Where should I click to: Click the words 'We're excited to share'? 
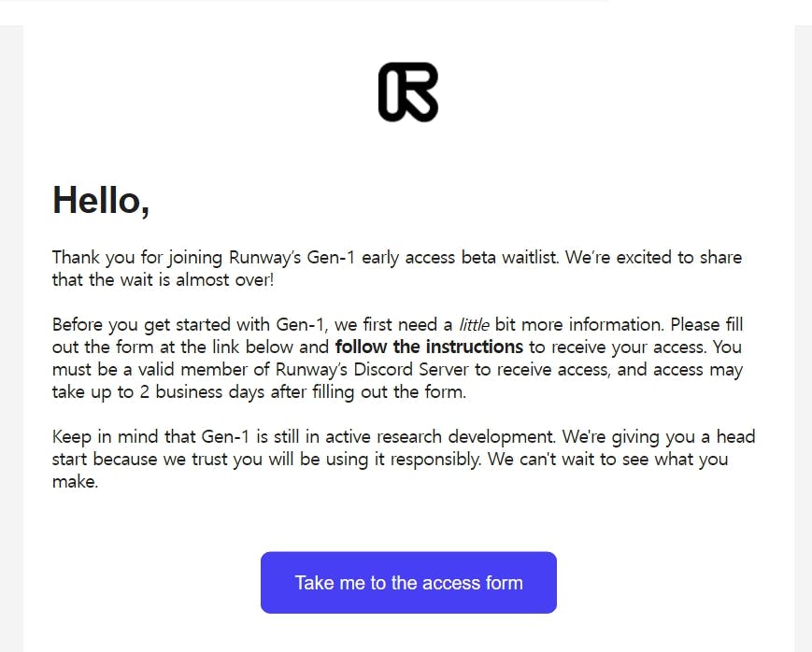coord(653,258)
